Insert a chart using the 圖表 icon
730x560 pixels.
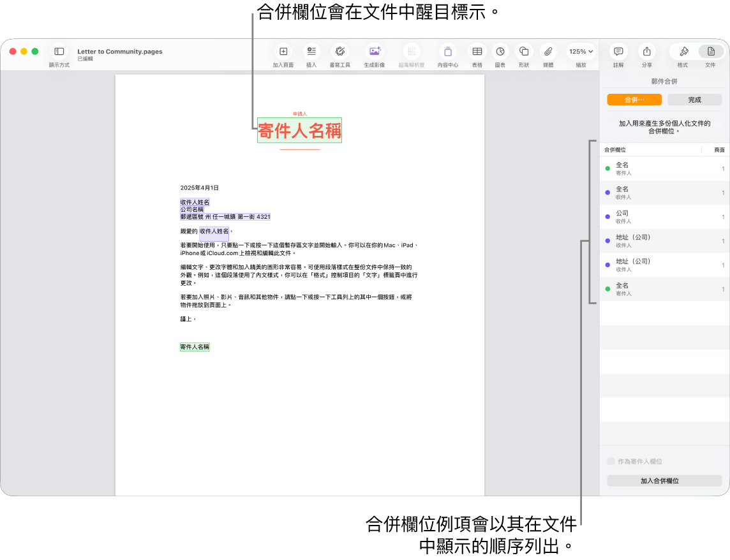point(500,52)
